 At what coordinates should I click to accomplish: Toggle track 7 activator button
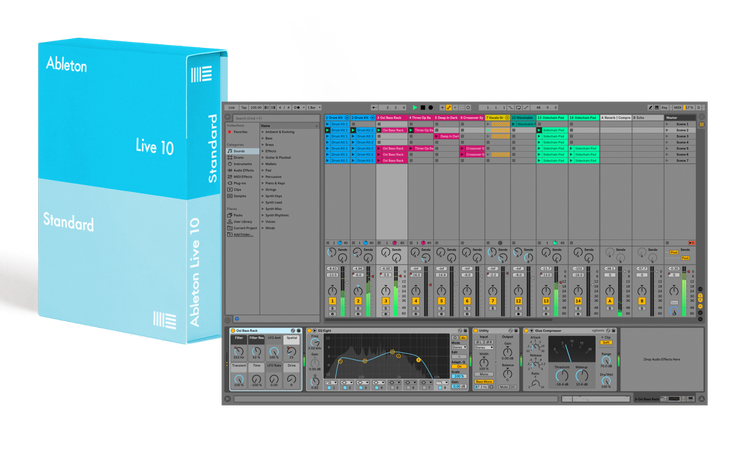(x=493, y=301)
